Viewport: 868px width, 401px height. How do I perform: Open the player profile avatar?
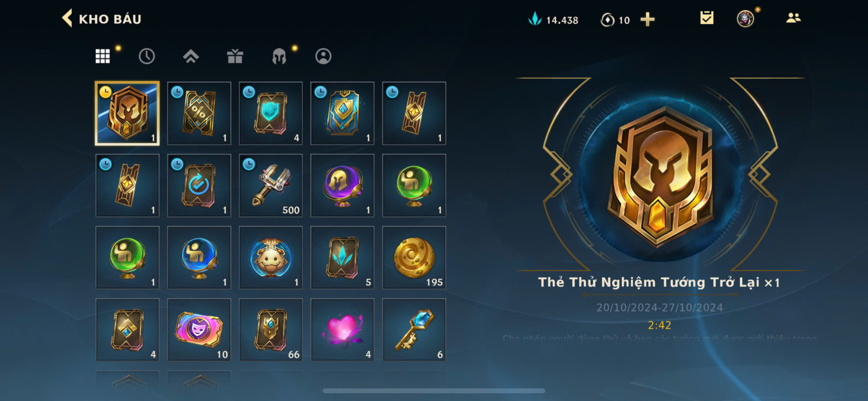[745, 18]
